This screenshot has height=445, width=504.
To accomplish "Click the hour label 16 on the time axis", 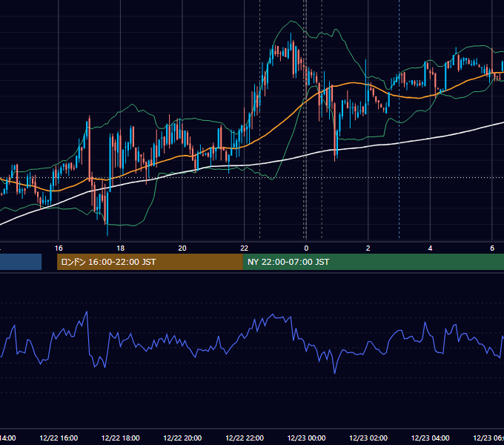I will pos(59,248).
